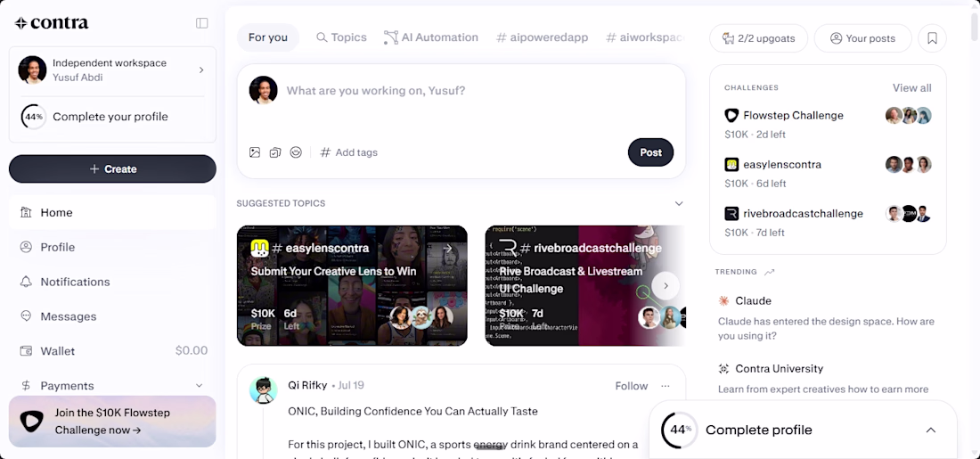Open the Independent workspace switcher chevron
Screen dimensions: 980x459
pyautogui.click(x=201, y=70)
